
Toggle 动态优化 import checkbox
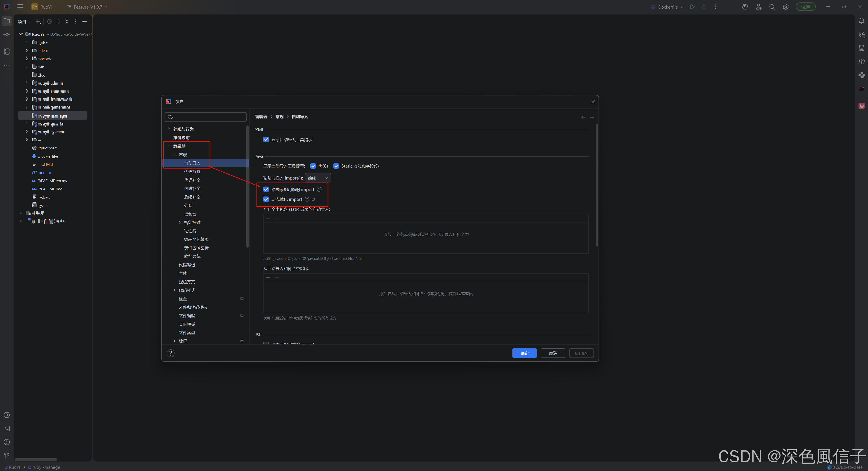coord(266,199)
